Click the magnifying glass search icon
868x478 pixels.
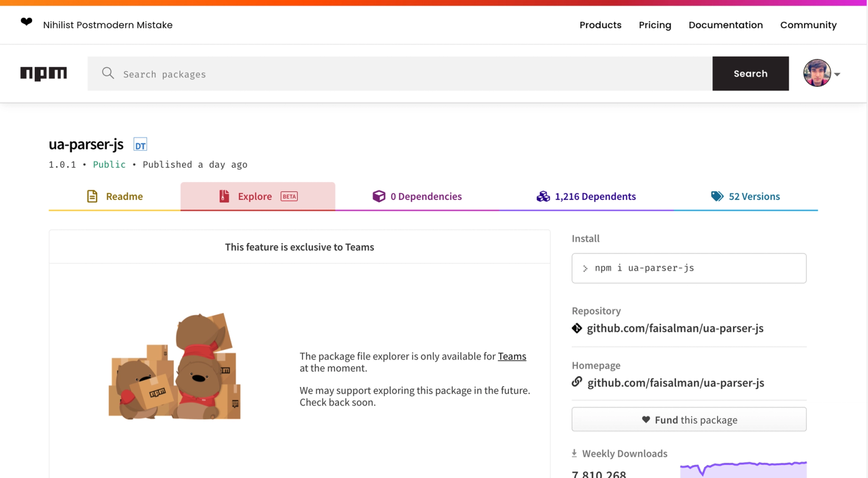(108, 73)
